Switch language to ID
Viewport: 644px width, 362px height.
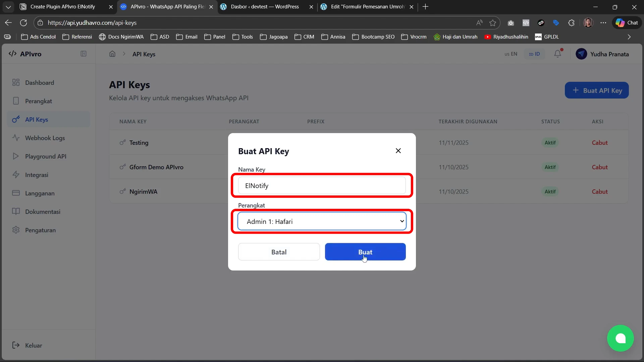[534, 54]
